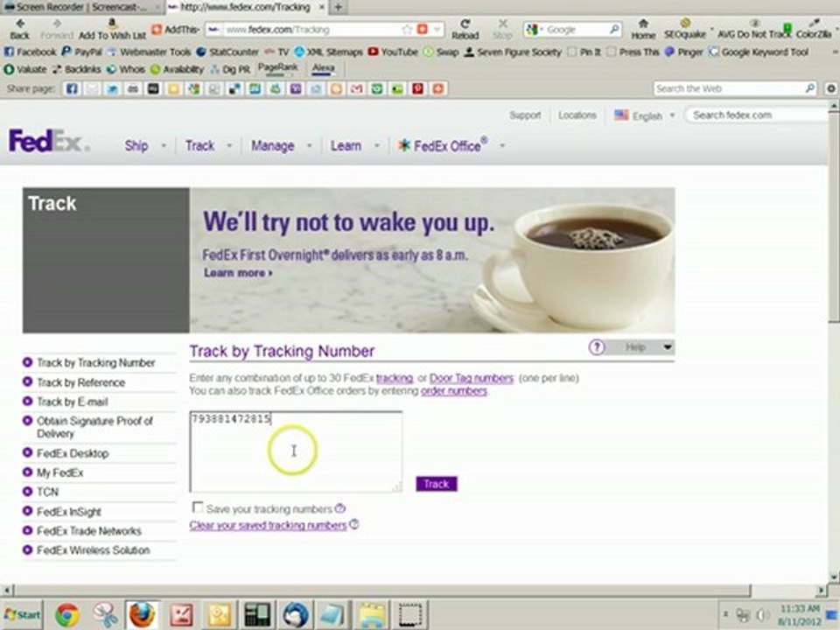Open the address bar history dropdown

pos(437,30)
